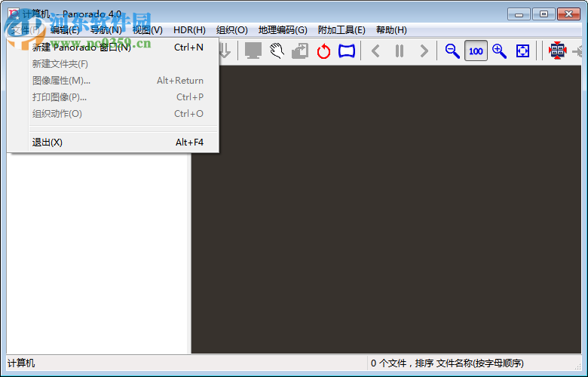Viewport: 588px width, 377px height.
Task: Select the hand pan tool
Action: 277,51
